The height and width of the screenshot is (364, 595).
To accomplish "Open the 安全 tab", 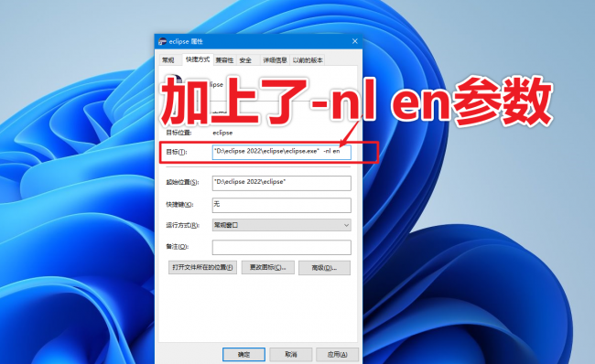I will [x=245, y=60].
